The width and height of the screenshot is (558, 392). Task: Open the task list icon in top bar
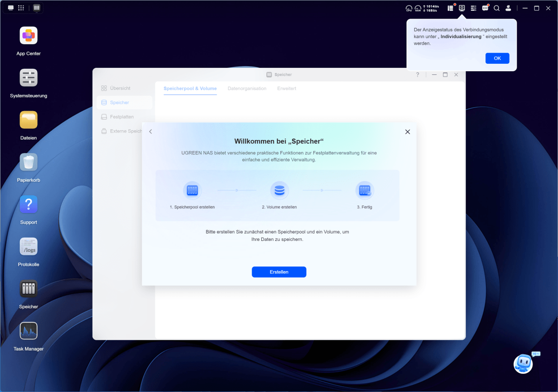(473, 8)
